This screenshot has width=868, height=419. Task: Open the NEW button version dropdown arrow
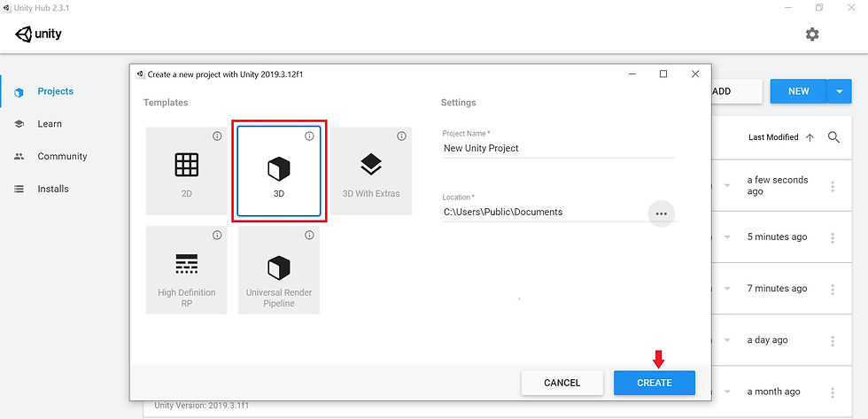(x=840, y=91)
